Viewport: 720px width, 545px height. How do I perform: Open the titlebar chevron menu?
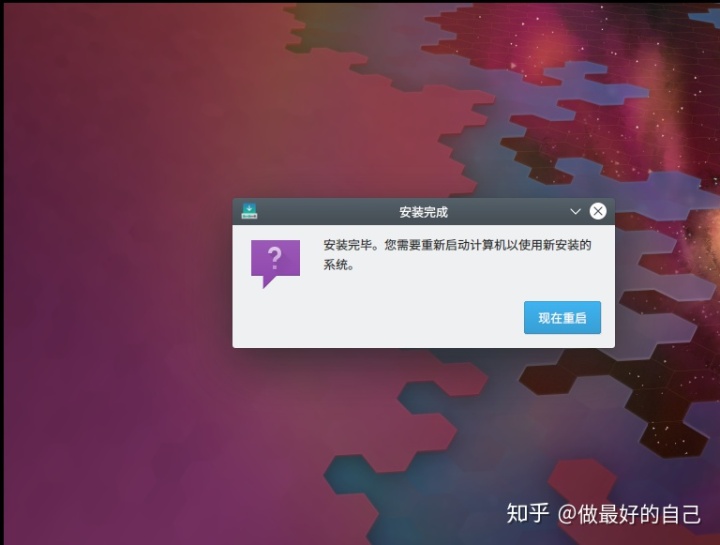(x=575, y=212)
